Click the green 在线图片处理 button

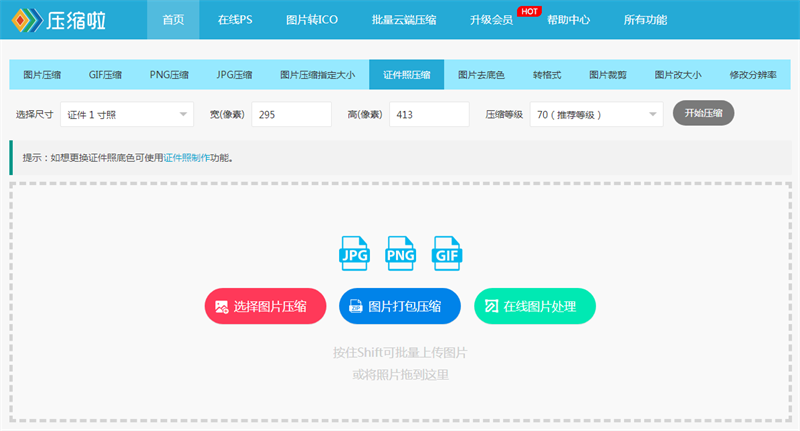click(535, 306)
